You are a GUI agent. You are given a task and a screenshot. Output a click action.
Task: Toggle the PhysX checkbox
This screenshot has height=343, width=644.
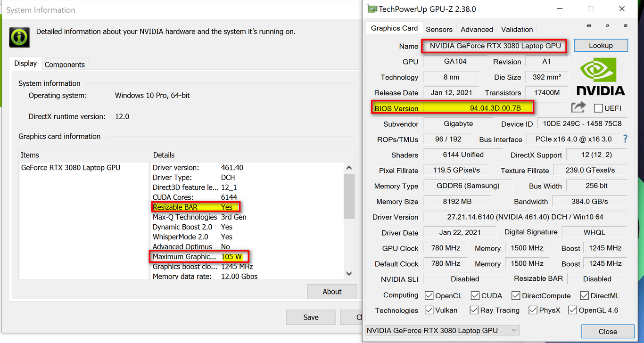click(x=533, y=310)
